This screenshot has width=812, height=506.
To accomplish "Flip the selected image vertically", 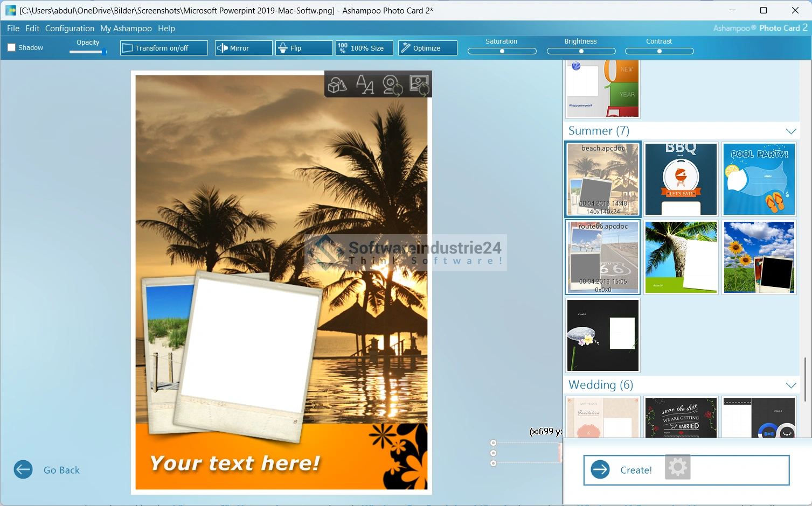I will coord(304,48).
